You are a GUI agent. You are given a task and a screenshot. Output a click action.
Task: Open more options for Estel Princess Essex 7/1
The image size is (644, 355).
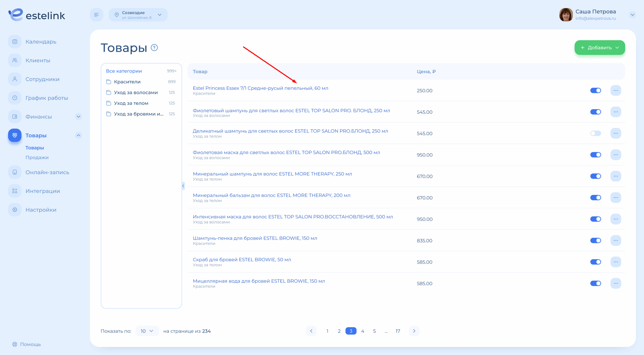pyautogui.click(x=616, y=90)
